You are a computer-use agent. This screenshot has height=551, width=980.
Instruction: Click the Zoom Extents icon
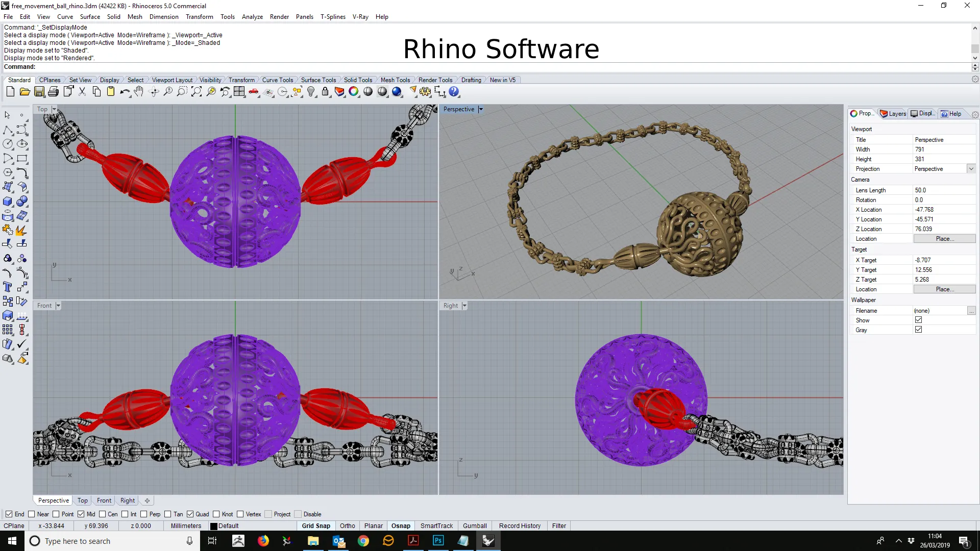tap(197, 92)
